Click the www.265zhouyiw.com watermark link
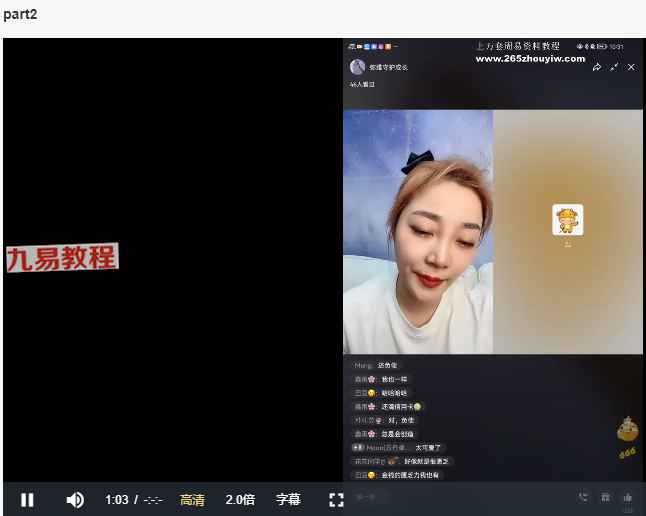Screen dimensions: 646x516 click(x=530, y=59)
